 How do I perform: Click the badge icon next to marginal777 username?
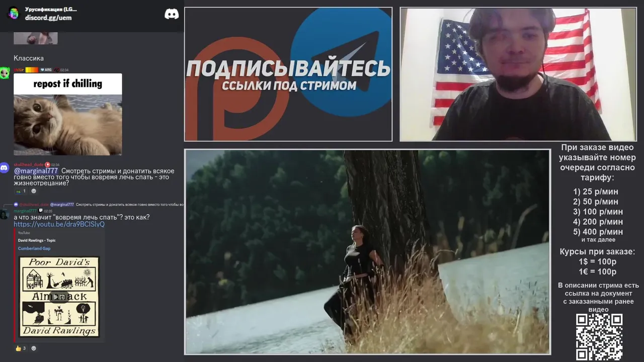click(41, 211)
